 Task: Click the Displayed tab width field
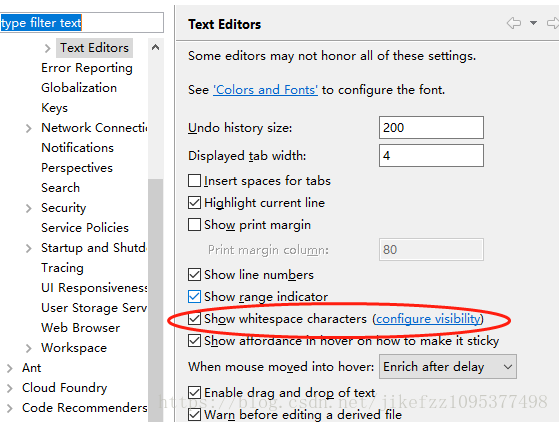(x=431, y=155)
